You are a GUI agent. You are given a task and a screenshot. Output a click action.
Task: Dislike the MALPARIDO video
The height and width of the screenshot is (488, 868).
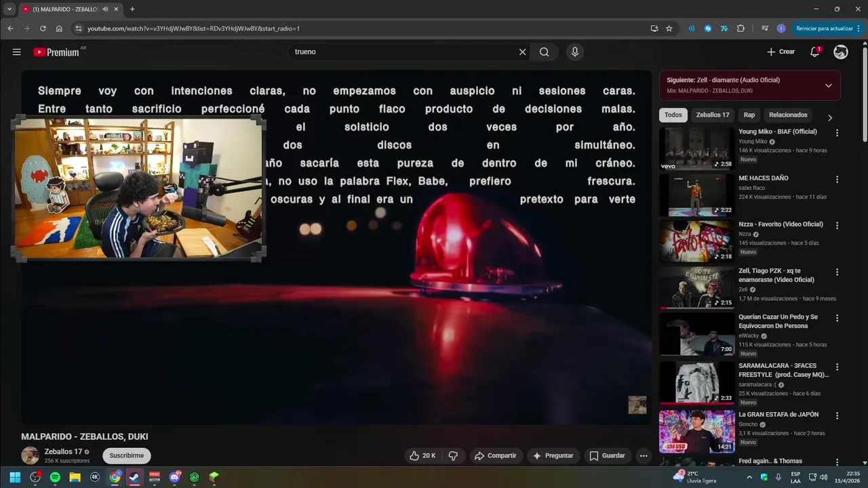coord(454,455)
